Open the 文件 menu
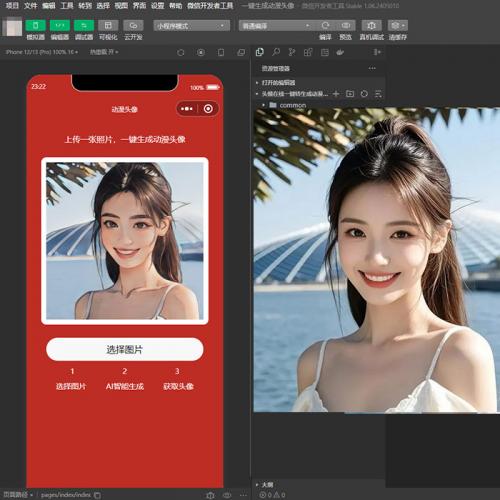 (30, 6)
